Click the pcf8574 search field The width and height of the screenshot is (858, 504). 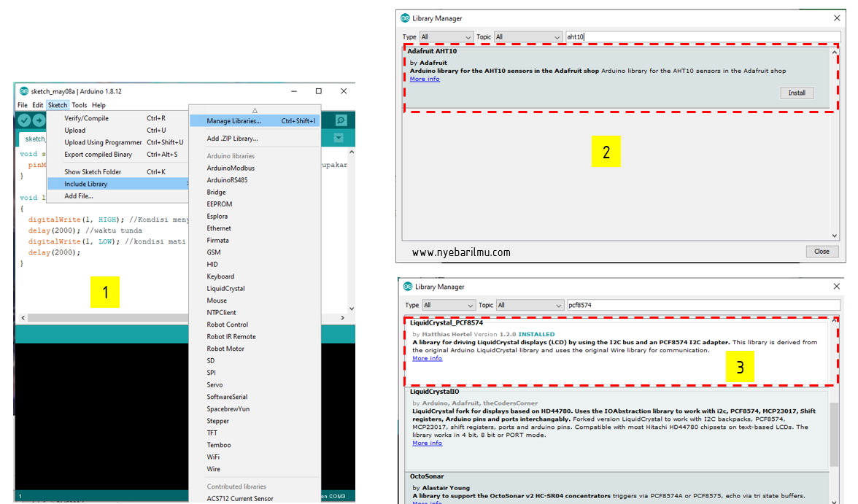pyautogui.click(x=703, y=306)
